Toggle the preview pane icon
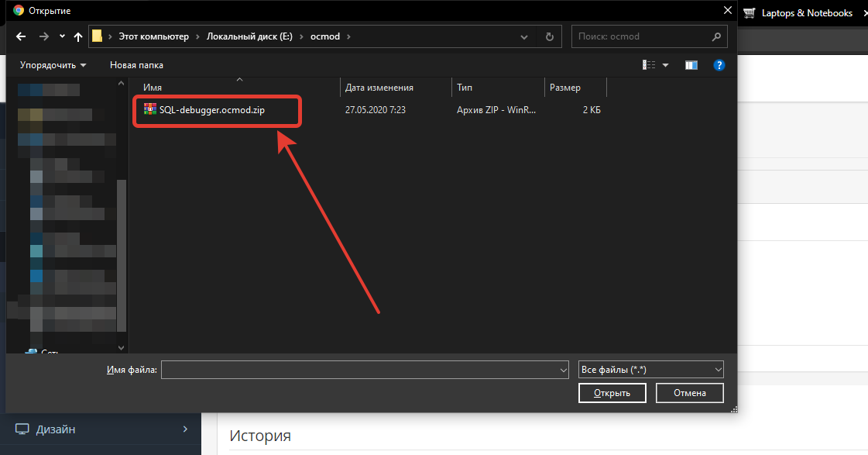868x455 pixels. (x=691, y=65)
